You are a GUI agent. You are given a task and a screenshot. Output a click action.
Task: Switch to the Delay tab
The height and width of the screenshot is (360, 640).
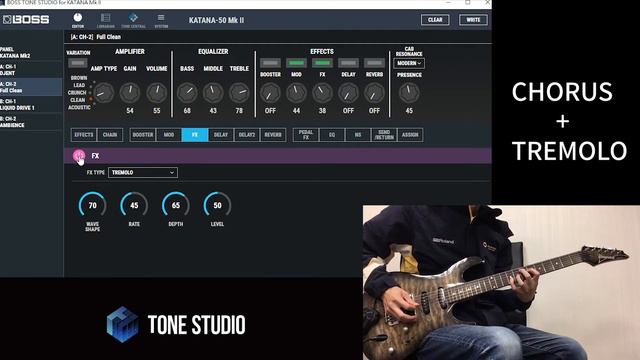tap(221, 135)
